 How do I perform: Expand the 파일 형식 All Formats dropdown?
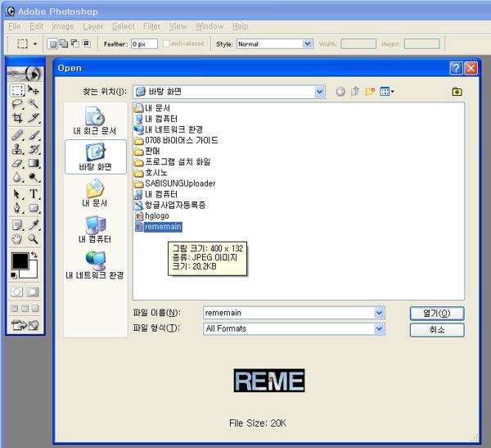point(379,328)
